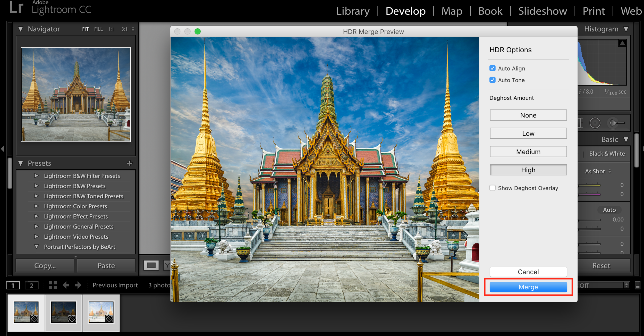
Task: Disable the Auto Tone option
Action: (x=492, y=80)
